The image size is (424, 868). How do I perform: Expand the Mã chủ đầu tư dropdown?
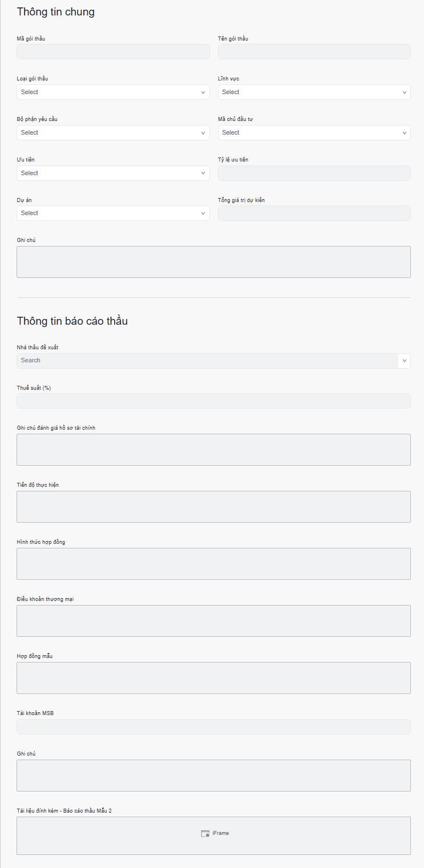(x=314, y=133)
